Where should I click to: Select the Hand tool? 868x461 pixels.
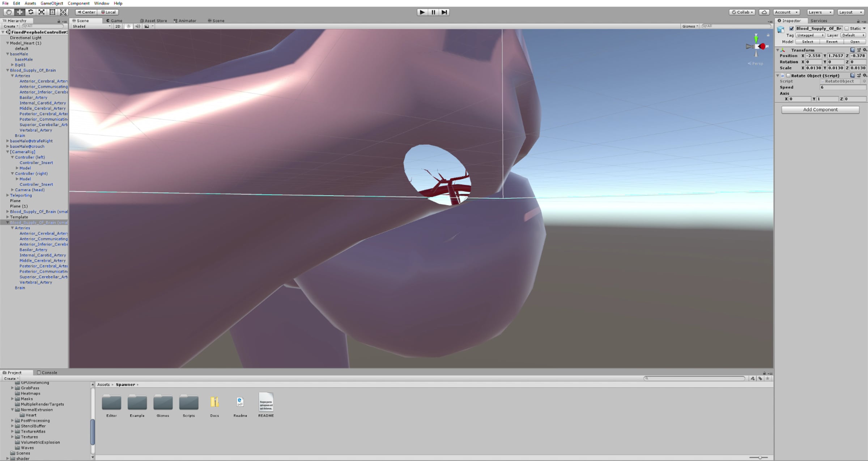(9, 12)
